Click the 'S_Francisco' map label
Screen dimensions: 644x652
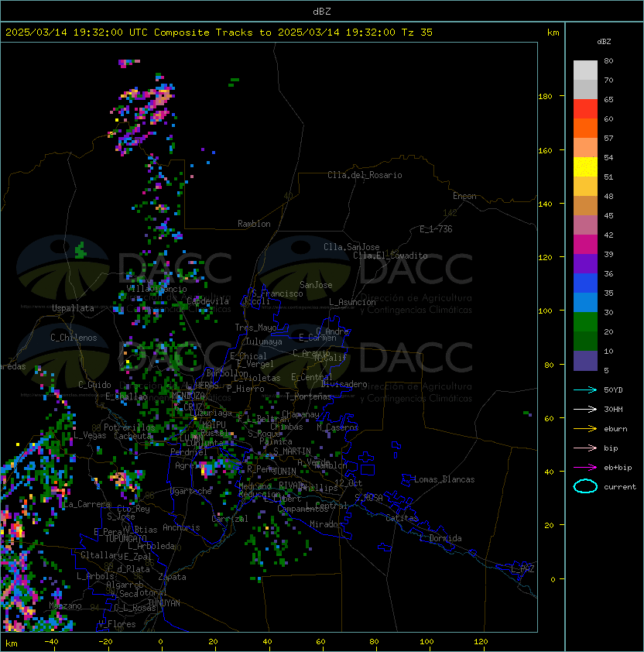(277, 293)
